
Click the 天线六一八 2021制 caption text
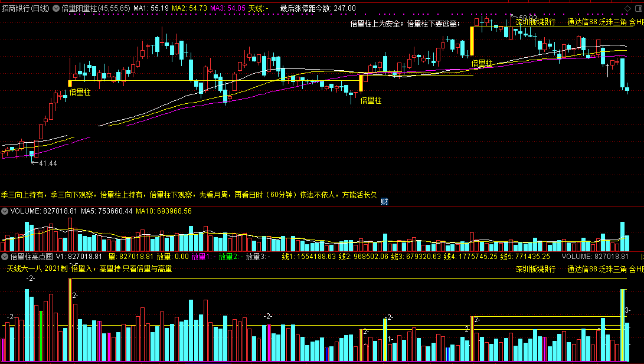[x=89, y=269]
